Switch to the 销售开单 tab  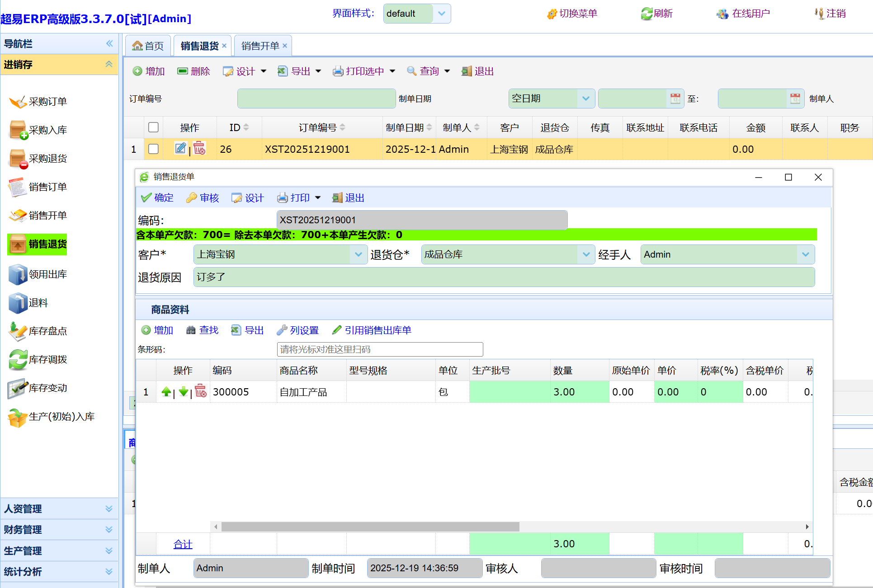[260, 46]
